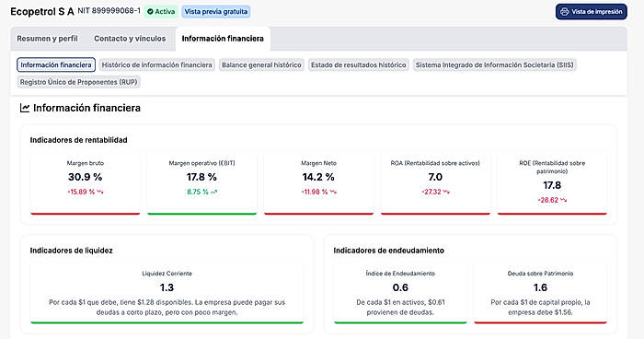Viewport: 644px width, 339px height.
Task: Open Histórico de información financiera section
Action: point(157,65)
